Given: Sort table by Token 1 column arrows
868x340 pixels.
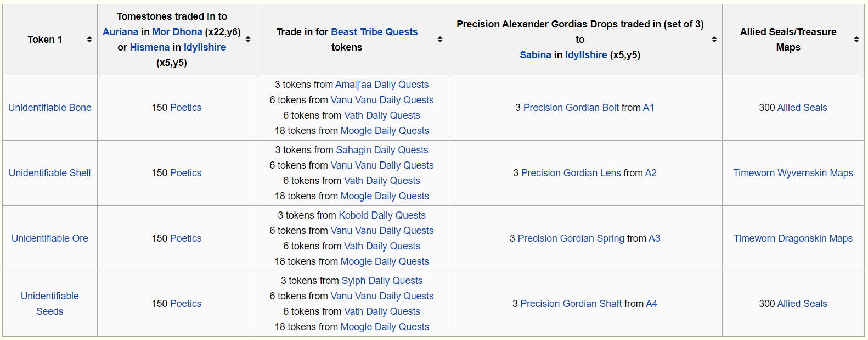Looking at the screenshot, I should (x=89, y=40).
